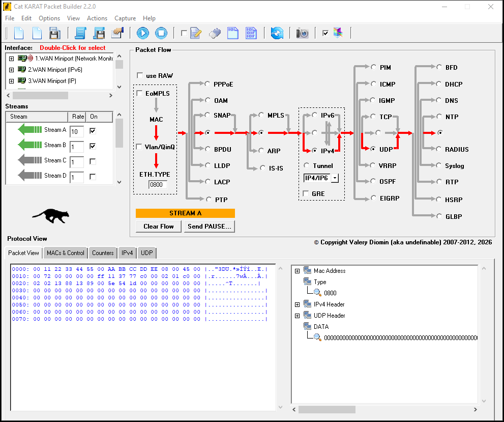Click the scroll with floppy disk icon

(x=99, y=33)
